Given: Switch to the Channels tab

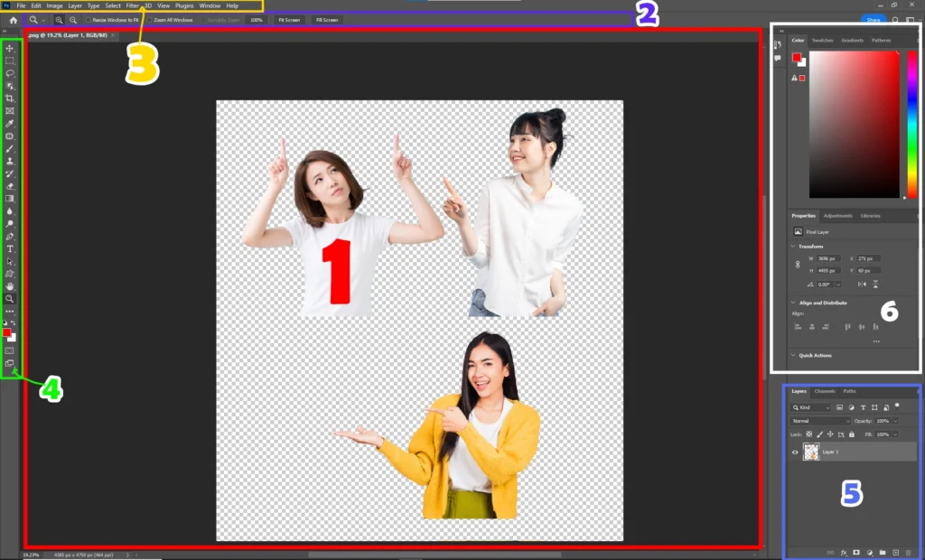Looking at the screenshot, I should (825, 391).
